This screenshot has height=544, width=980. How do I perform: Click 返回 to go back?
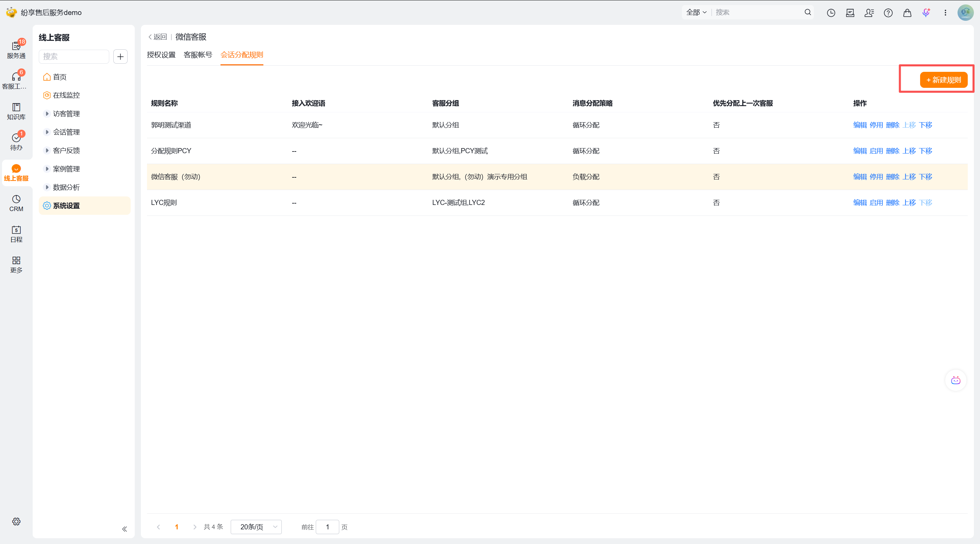[x=158, y=36]
